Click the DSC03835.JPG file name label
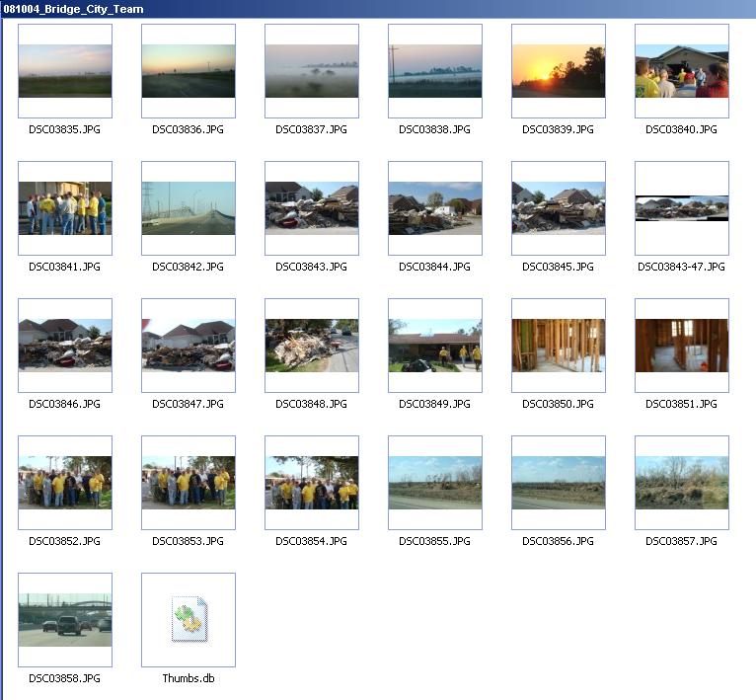This screenshot has height=700, width=756. pyautogui.click(x=64, y=129)
